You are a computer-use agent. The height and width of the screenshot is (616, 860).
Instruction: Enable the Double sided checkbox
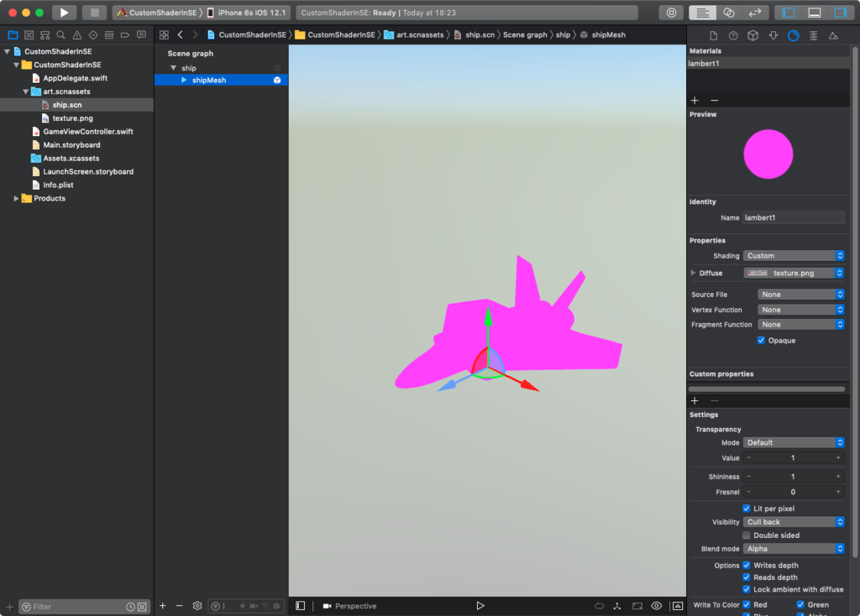747,535
